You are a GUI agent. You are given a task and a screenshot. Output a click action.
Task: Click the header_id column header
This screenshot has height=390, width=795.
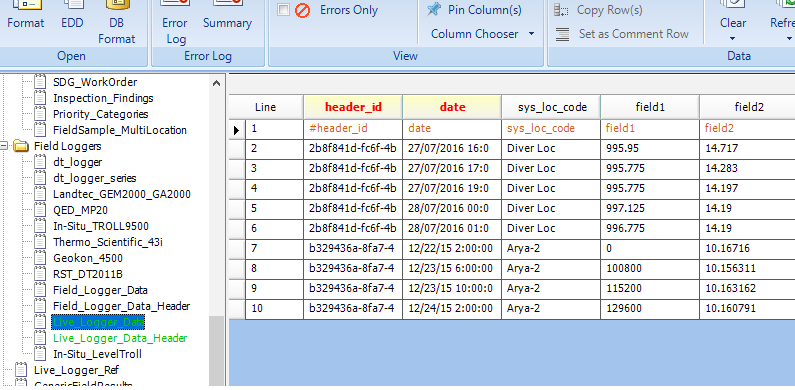coord(353,107)
